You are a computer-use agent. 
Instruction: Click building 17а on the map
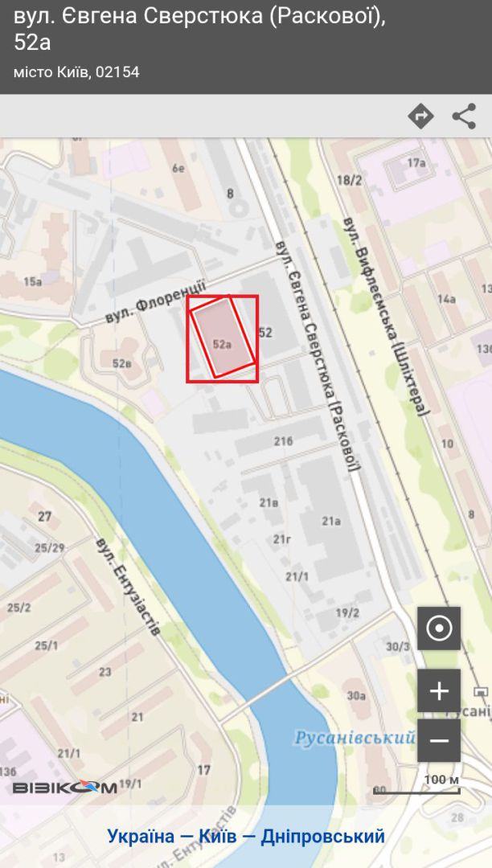click(416, 162)
